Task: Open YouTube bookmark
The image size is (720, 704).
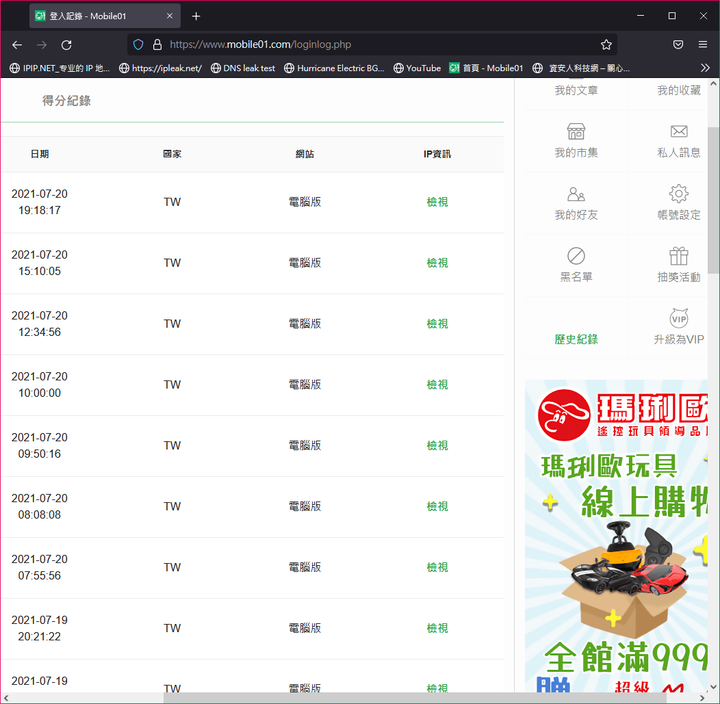Action: 417,68
